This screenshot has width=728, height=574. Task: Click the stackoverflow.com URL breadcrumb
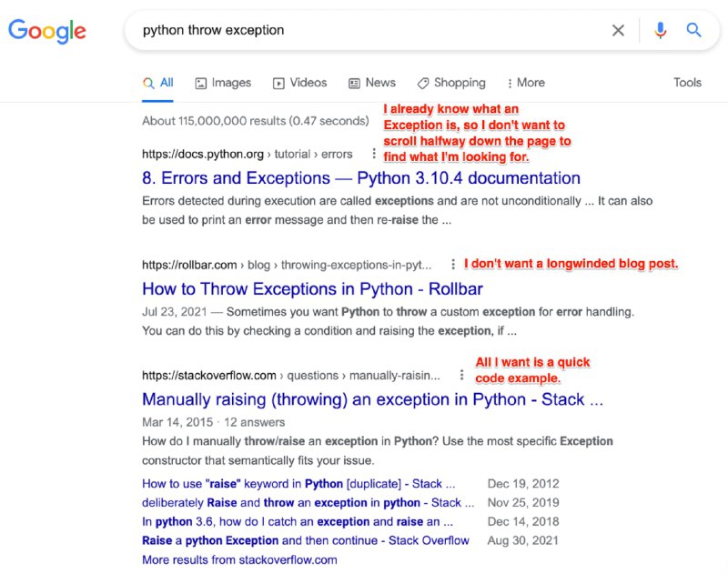click(291, 376)
